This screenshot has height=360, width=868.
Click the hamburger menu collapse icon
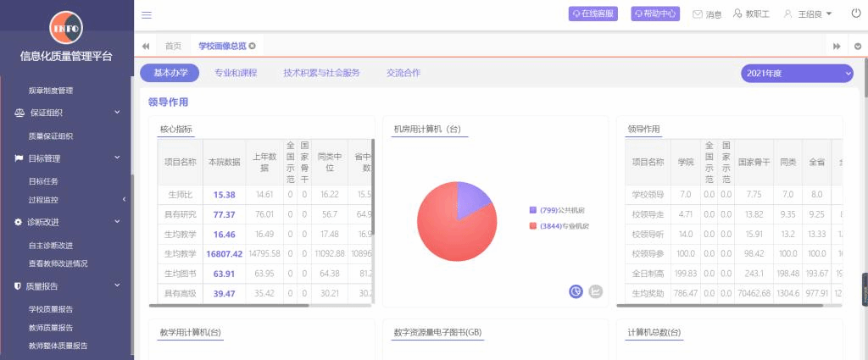147,14
